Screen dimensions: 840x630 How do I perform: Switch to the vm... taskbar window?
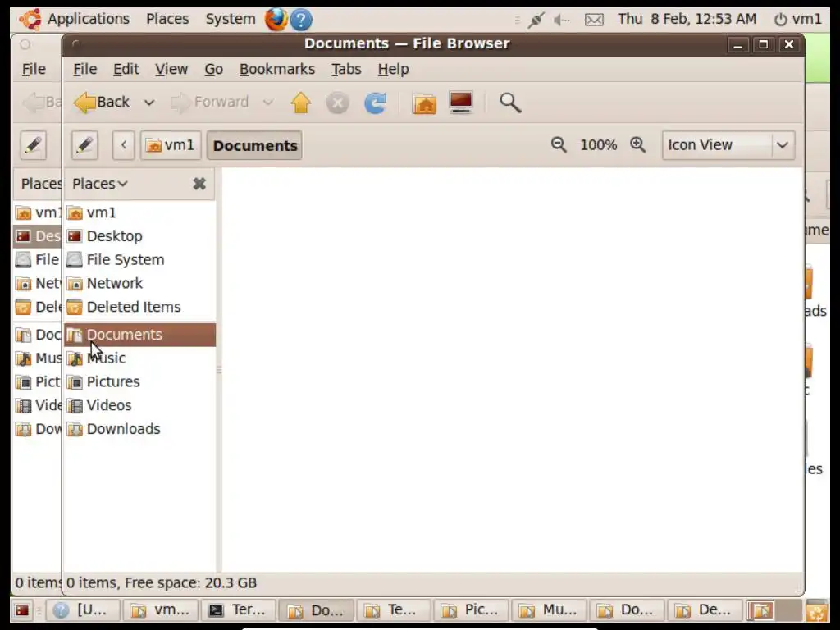click(x=160, y=610)
